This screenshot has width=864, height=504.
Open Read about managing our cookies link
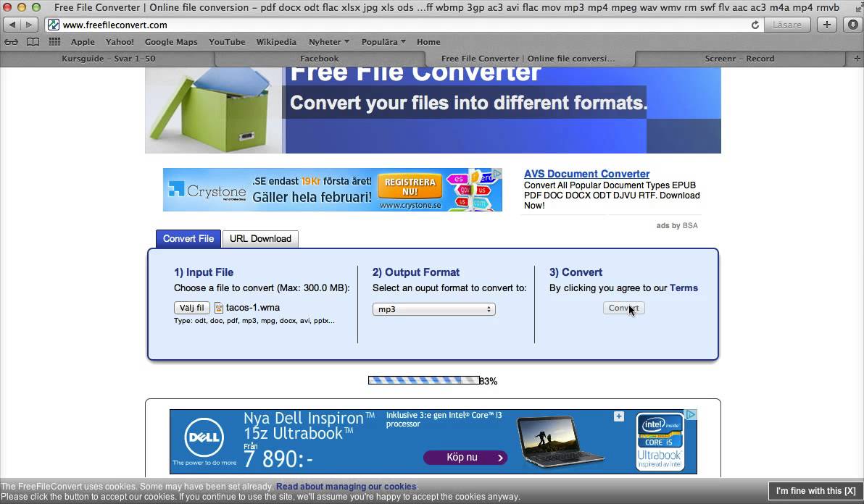[x=346, y=487]
